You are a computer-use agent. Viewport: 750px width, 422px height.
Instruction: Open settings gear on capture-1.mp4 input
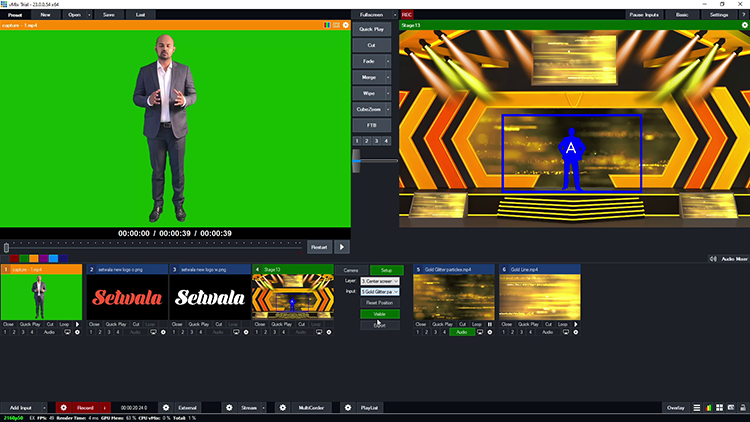pos(78,331)
